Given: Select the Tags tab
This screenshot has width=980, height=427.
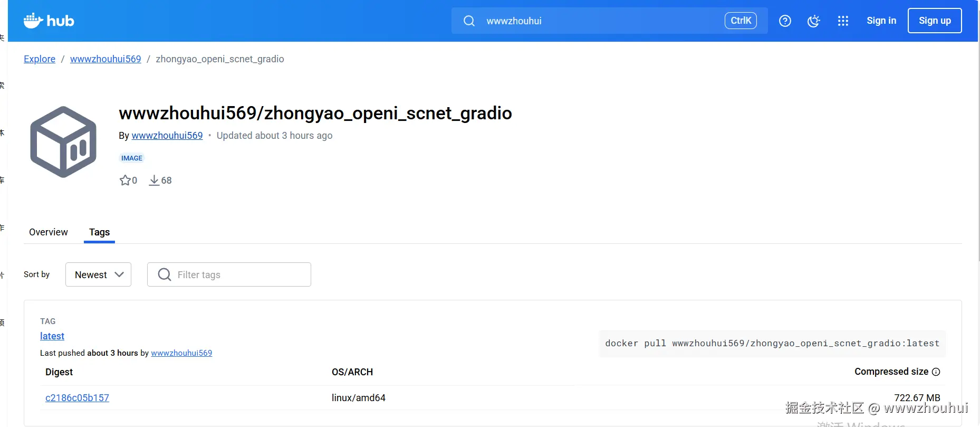Looking at the screenshot, I should (x=99, y=232).
